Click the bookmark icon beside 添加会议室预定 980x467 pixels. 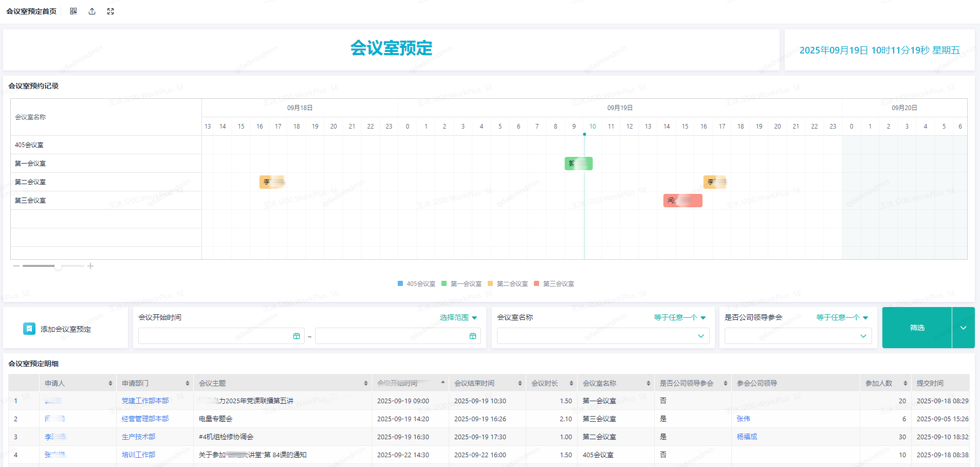[x=29, y=329]
